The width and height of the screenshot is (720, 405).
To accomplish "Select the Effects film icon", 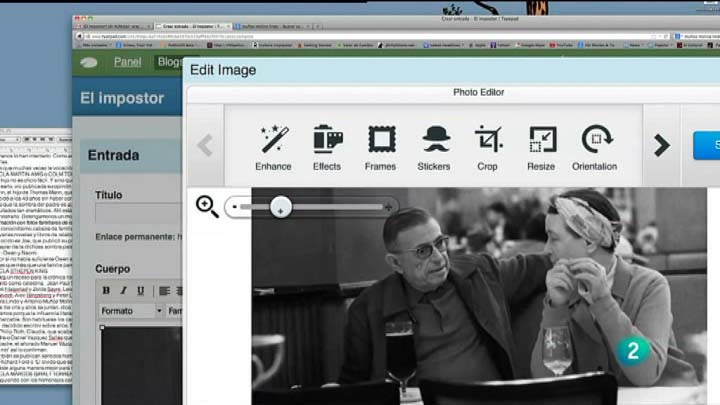I will click(327, 147).
